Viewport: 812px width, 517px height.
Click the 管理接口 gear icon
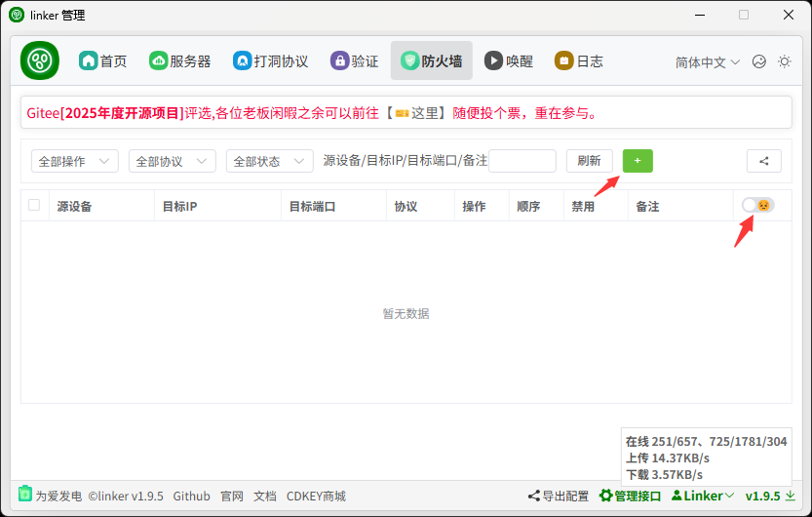(x=605, y=496)
